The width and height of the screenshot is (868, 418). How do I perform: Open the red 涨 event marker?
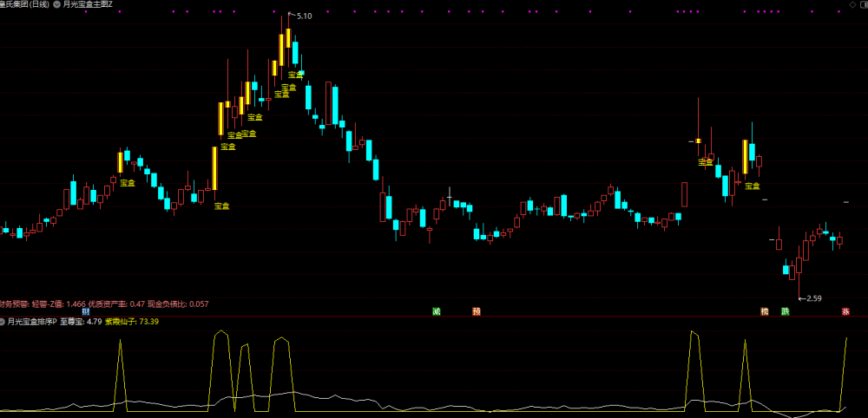coord(845,312)
